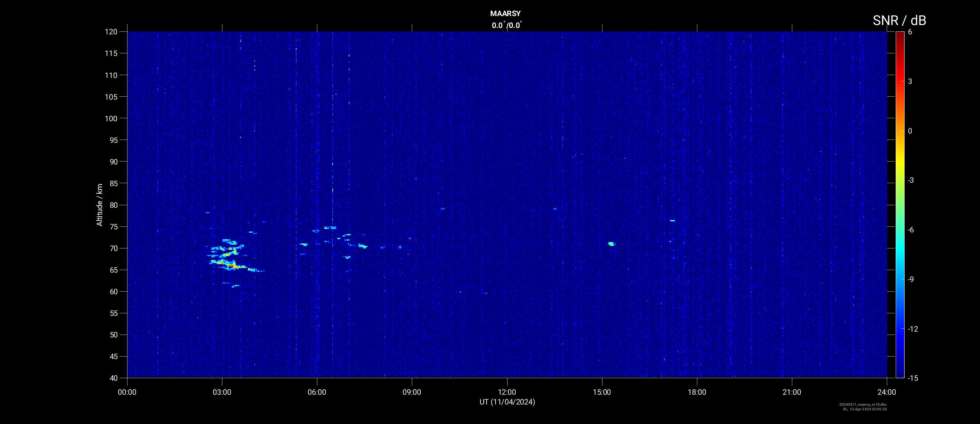Click the 06:00 time tick label
This screenshot has width=980, height=424.
coord(317,392)
